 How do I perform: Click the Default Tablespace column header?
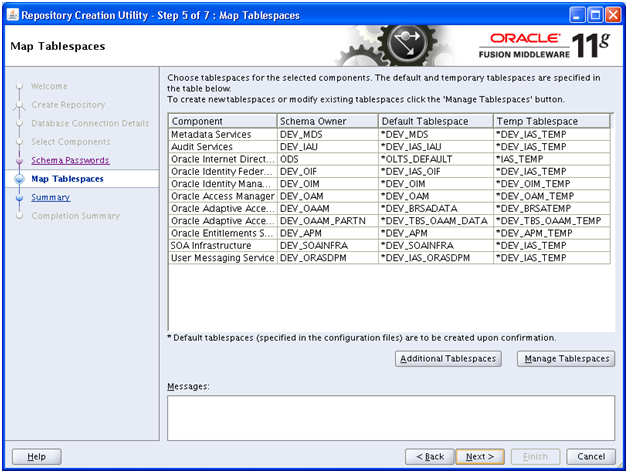(x=436, y=121)
